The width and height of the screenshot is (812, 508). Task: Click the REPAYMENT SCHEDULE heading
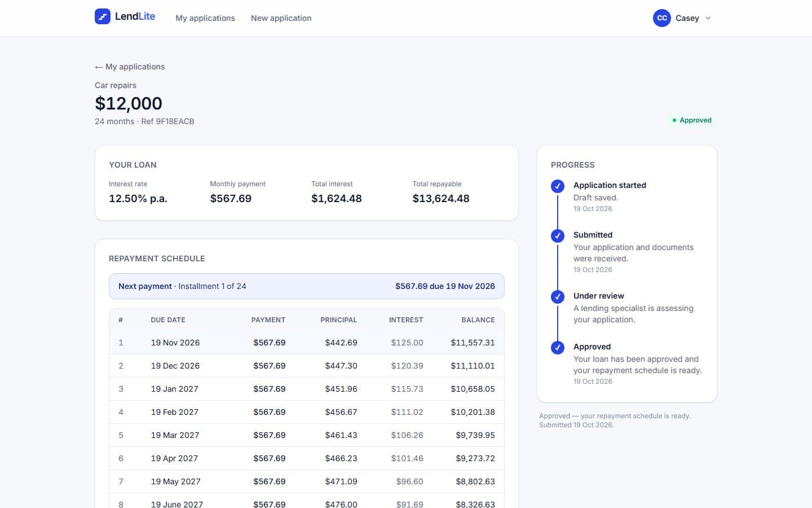(157, 259)
